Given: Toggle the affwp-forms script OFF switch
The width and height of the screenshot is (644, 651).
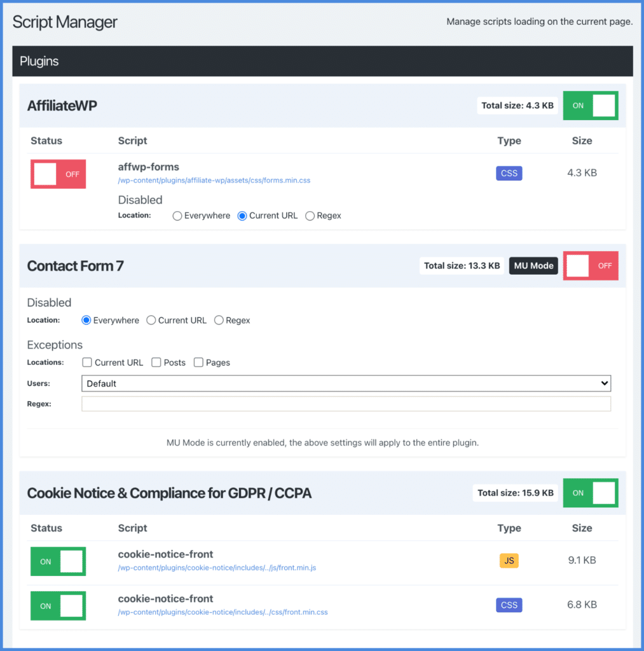Looking at the screenshot, I should click(58, 174).
